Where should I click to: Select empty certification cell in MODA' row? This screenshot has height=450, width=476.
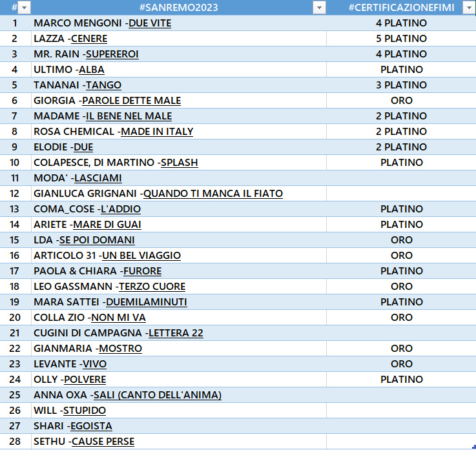click(401, 178)
